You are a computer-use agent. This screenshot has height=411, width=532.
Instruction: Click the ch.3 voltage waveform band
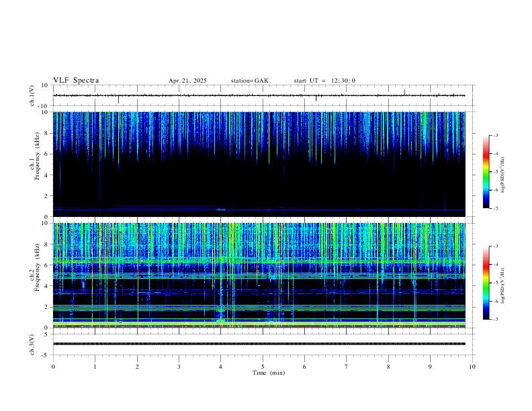259,344
